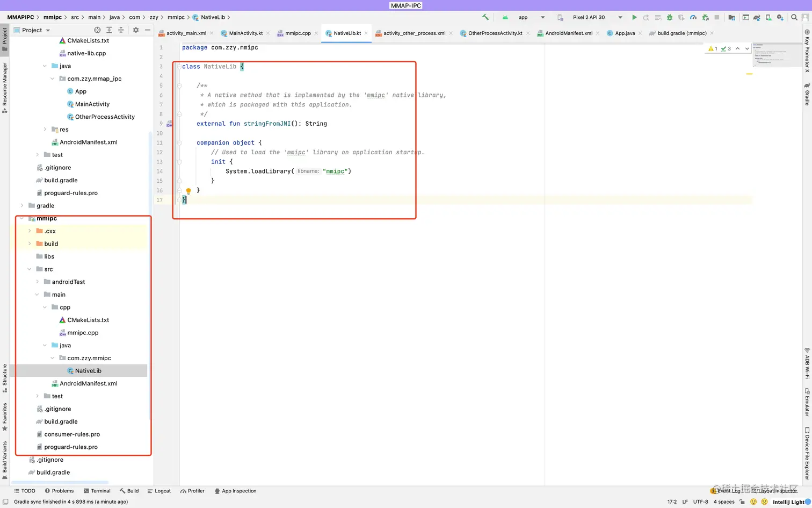
Task: Toggle the read-only lock icon in status bar
Action: coord(742,502)
